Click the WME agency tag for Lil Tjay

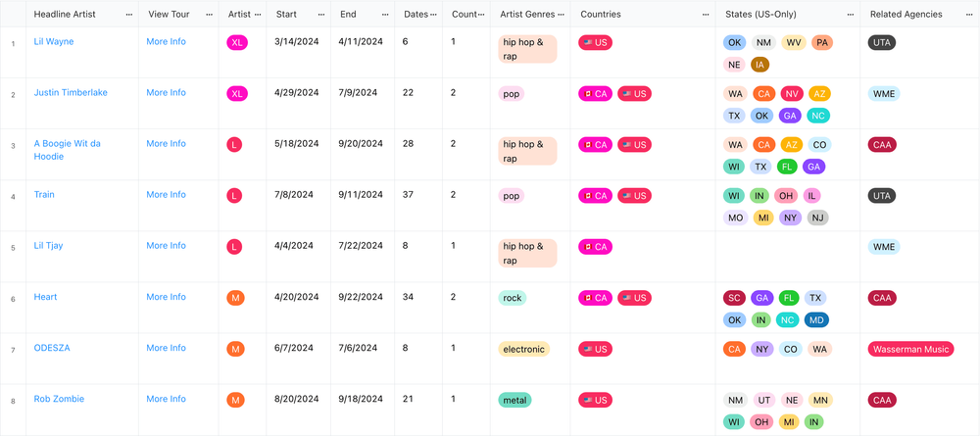coord(884,247)
